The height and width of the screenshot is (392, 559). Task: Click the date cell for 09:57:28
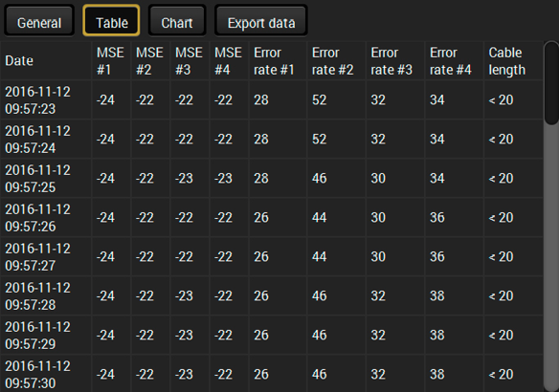coord(46,295)
